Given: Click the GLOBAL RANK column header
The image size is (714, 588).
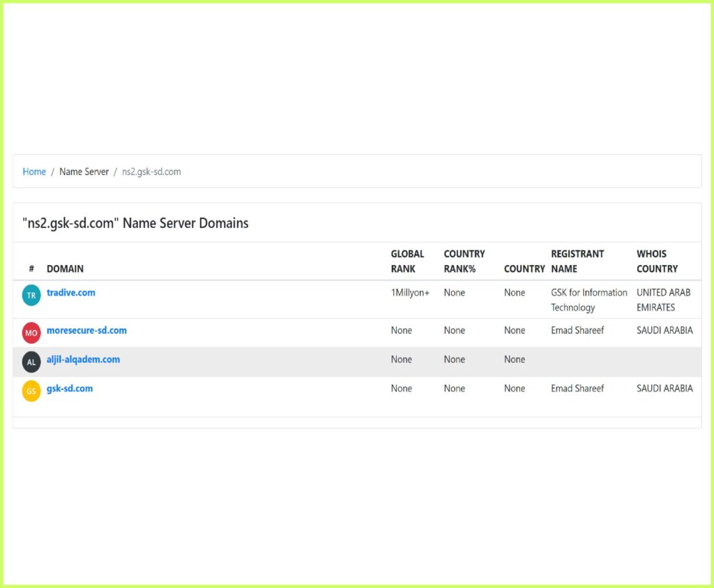Looking at the screenshot, I should pos(407,261).
